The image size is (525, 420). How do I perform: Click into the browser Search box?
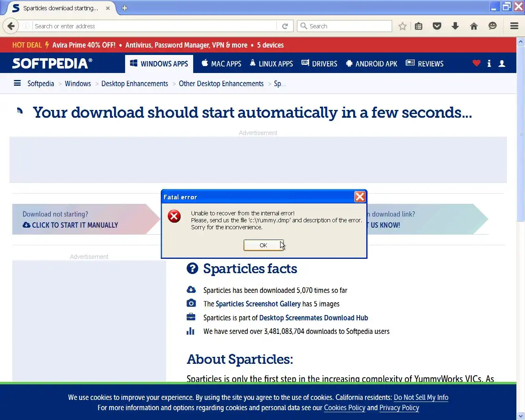345,26
